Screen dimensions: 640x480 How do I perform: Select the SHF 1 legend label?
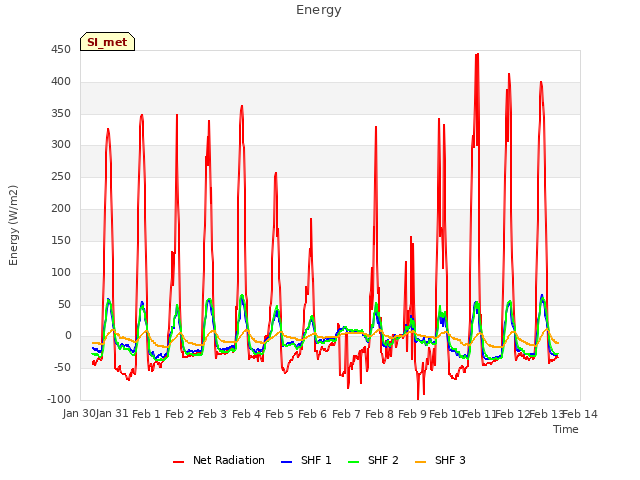tap(316, 460)
